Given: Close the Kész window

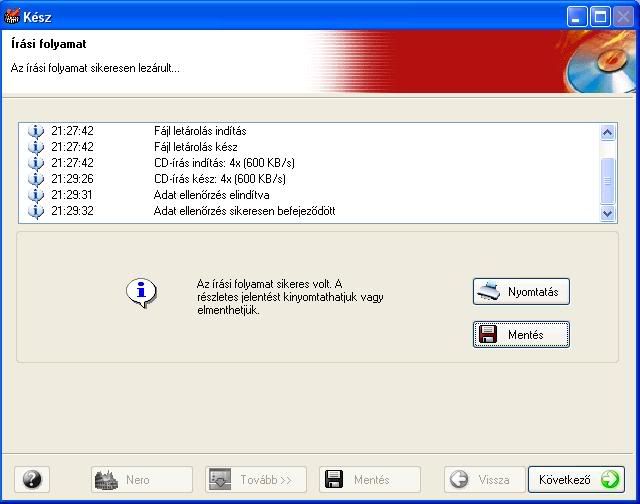Looking at the screenshot, I should (x=622, y=16).
